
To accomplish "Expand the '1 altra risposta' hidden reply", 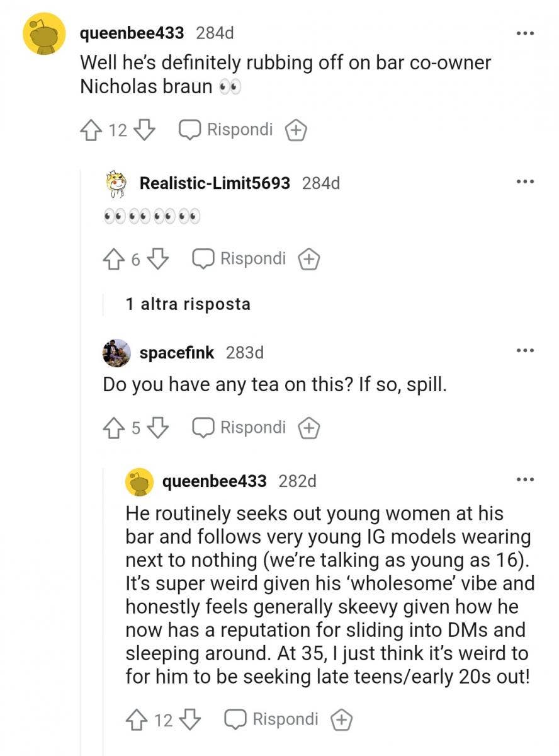I will [x=188, y=304].
